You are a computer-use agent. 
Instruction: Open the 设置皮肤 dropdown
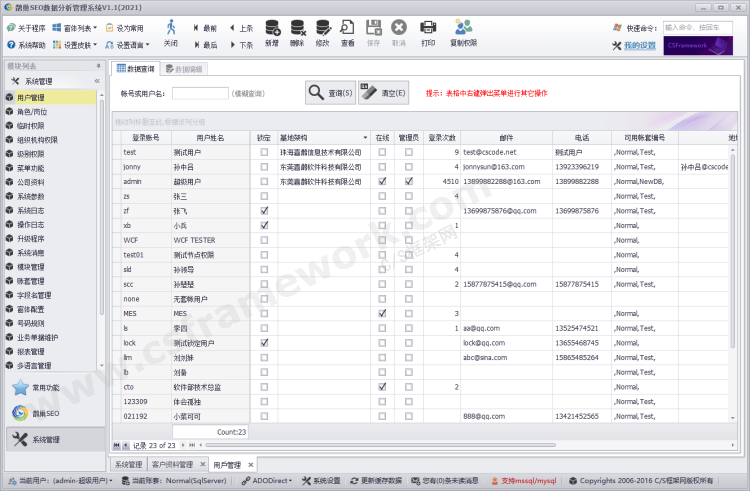(74, 45)
